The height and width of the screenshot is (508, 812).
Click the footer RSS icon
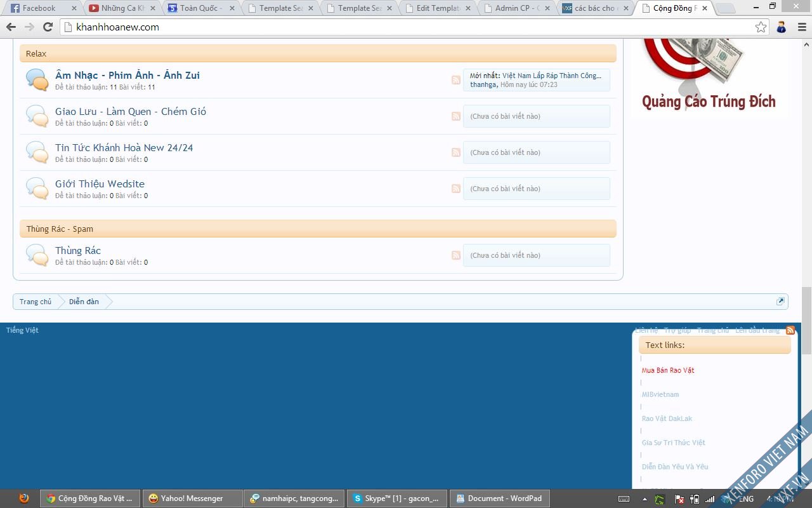790,330
